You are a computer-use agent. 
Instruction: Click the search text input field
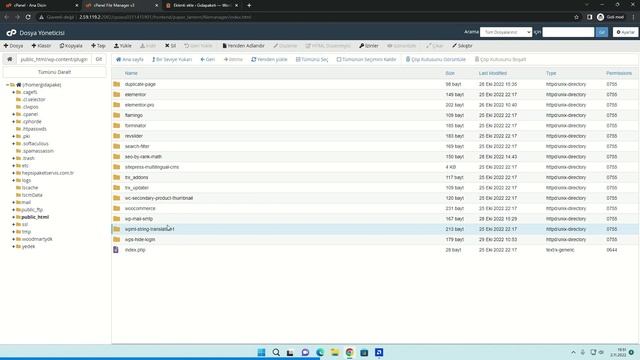568,32
